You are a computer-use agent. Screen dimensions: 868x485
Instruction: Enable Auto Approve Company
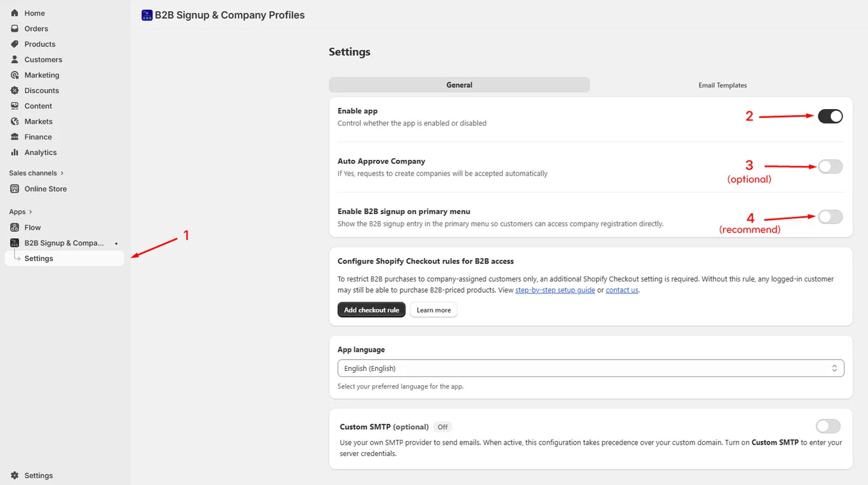coord(830,166)
